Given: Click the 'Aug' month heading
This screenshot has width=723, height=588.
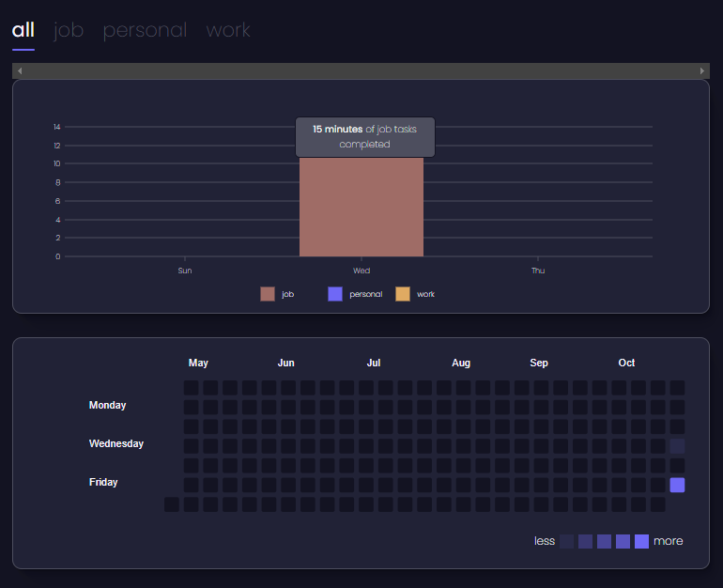Looking at the screenshot, I should pyautogui.click(x=461, y=363).
